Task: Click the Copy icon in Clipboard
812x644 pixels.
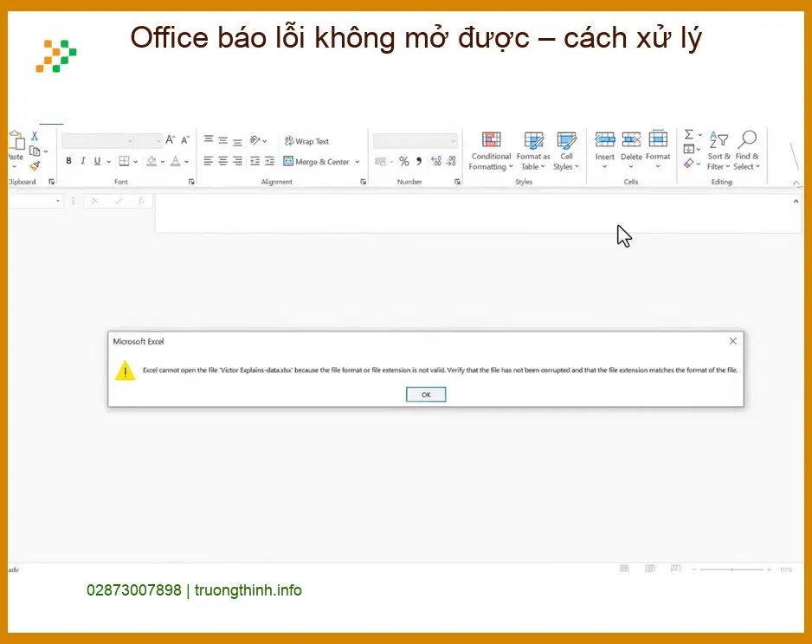Action: point(35,151)
